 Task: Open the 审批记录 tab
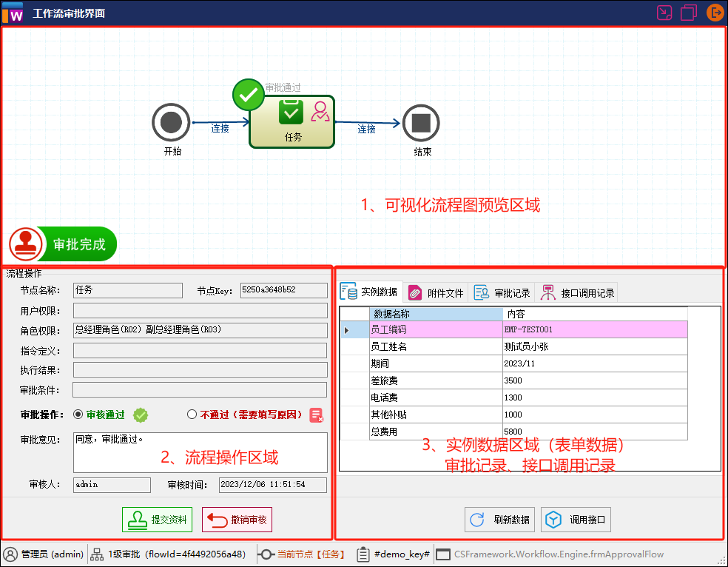point(502,292)
